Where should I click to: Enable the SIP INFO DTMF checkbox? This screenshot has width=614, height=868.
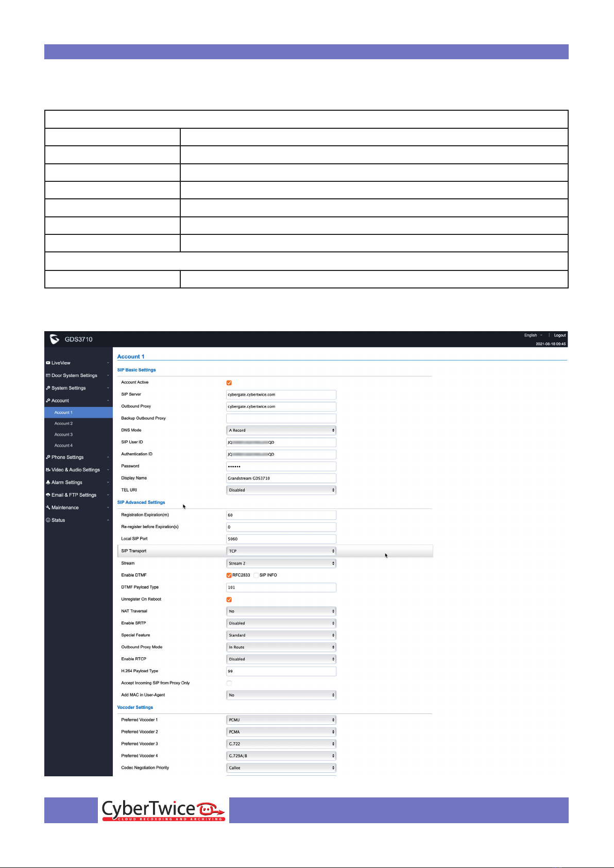[x=256, y=575]
